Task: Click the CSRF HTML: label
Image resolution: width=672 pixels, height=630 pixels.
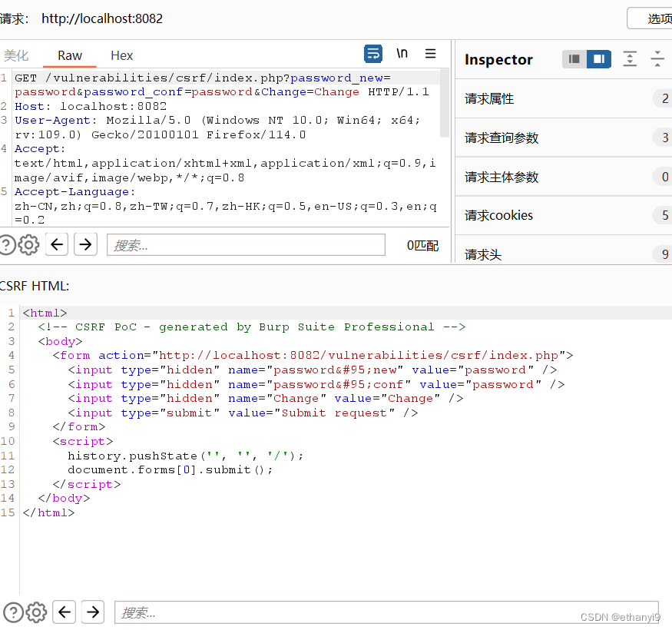Action: click(x=35, y=286)
